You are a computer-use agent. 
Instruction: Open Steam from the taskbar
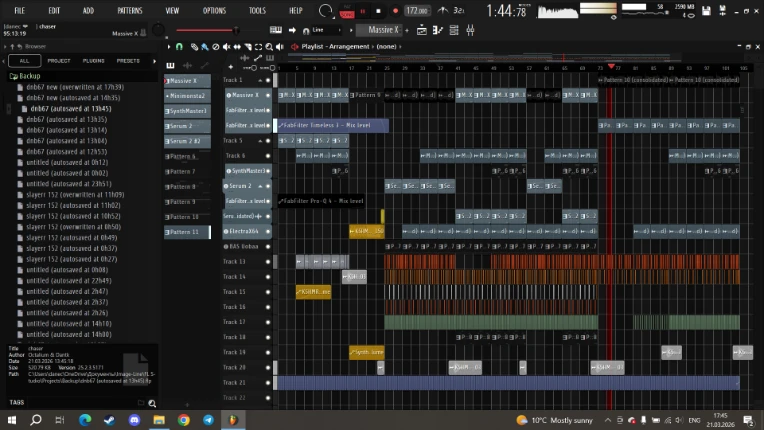(x=110, y=420)
